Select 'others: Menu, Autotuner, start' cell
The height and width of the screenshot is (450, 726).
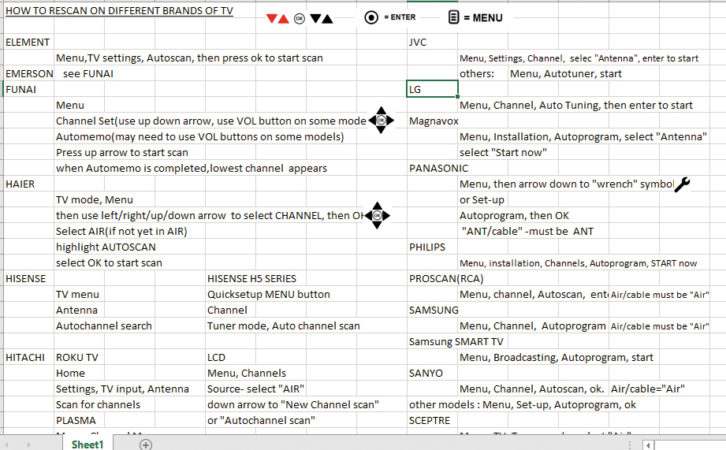point(540,74)
